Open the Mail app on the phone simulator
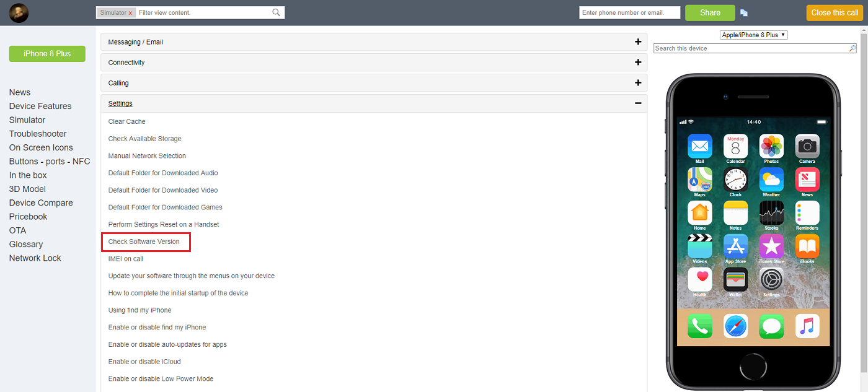Screen dimensions: 868x392 700,146
